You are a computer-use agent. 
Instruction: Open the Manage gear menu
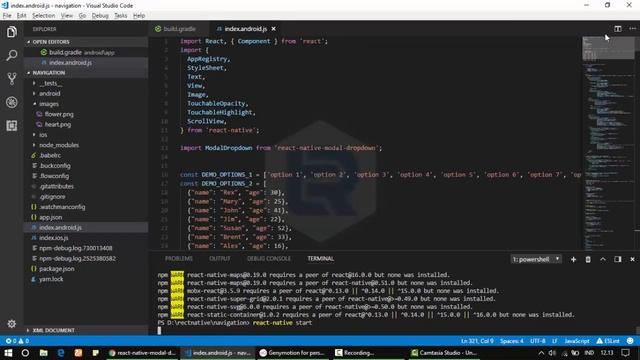pos(11,324)
